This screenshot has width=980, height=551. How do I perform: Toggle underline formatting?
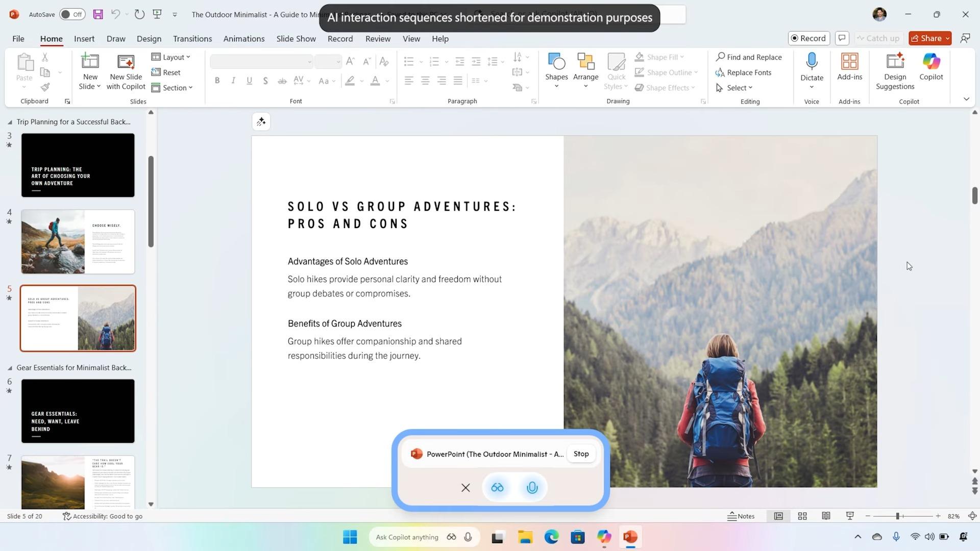pyautogui.click(x=249, y=80)
